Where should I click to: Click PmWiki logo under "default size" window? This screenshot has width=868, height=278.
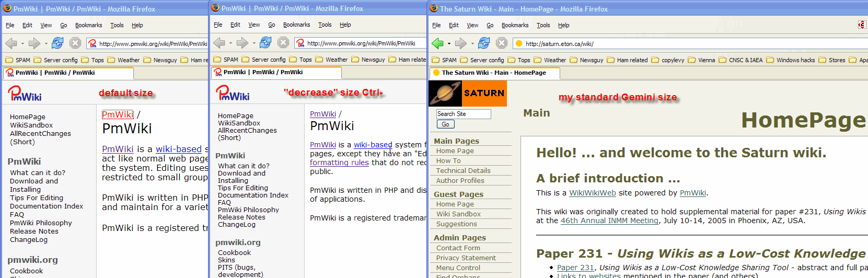click(25, 94)
